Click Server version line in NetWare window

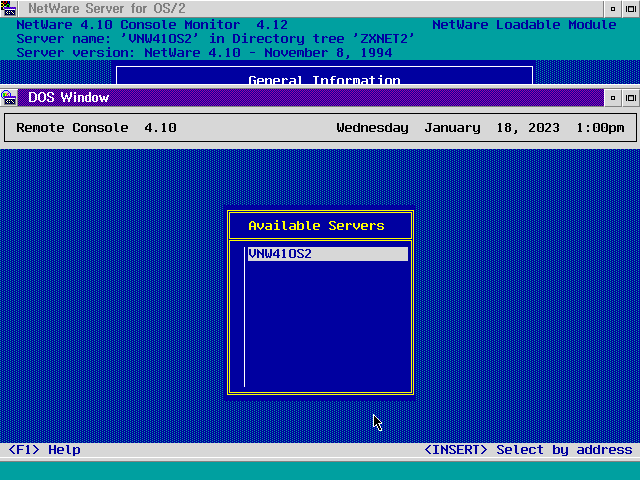tap(204, 53)
